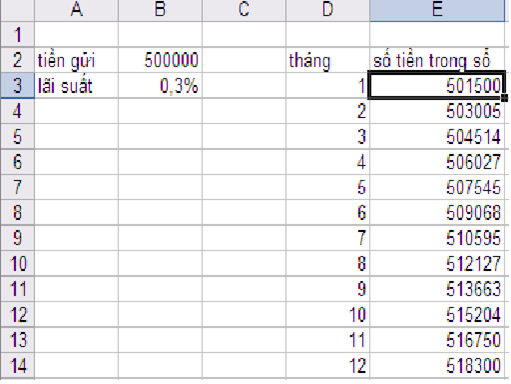Image resolution: width=511 pixels, height=384 pixels.
Task: Click the 'tháng' header cell
Action: tap(327, 60)
